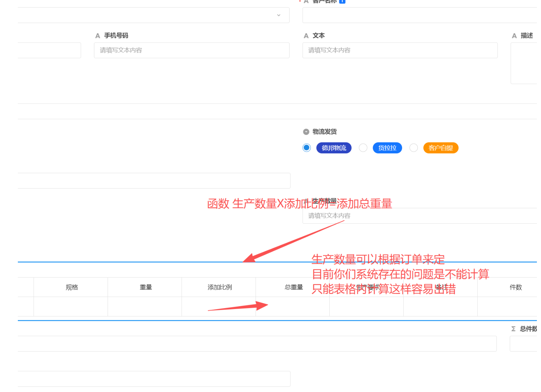Click the 规格 column header
541x392 pixels.
tap(72, 287)
